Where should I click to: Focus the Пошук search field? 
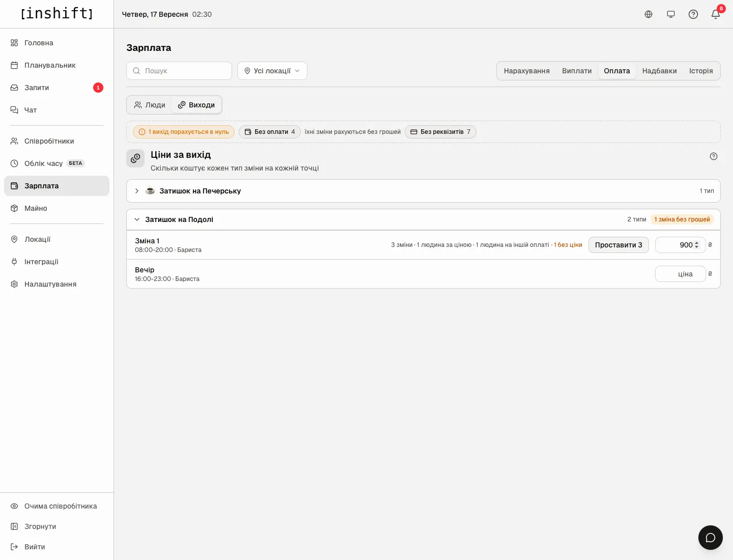pyautogui.click(x=179, y=71)
